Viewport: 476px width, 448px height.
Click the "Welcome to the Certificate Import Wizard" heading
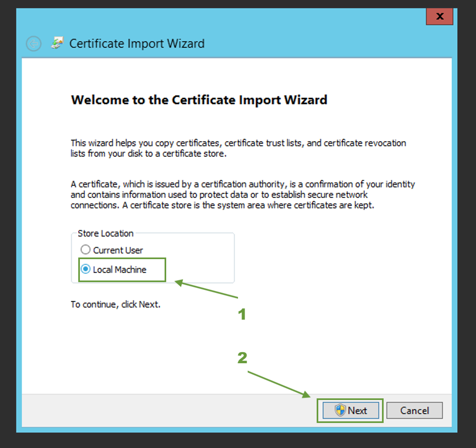pyautogui.click(x=199, y=100)
